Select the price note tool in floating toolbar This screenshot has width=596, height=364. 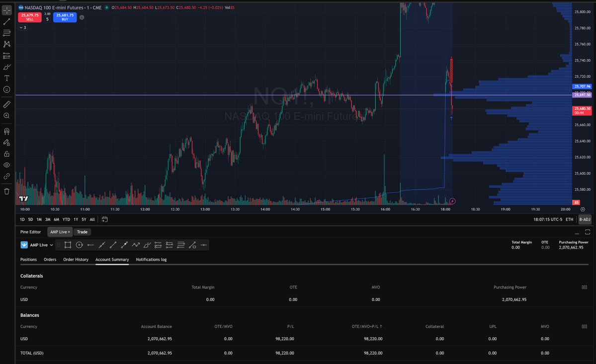coord(192,245)
